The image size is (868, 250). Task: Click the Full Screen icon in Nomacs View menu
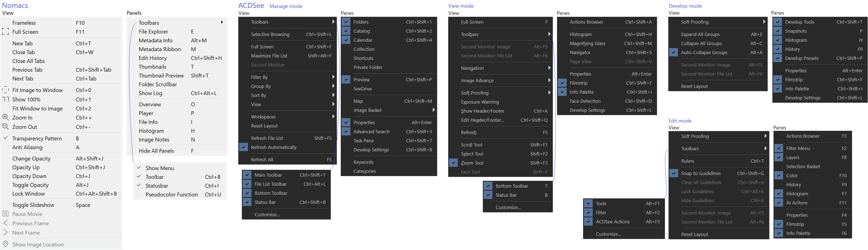click(5, 32)
